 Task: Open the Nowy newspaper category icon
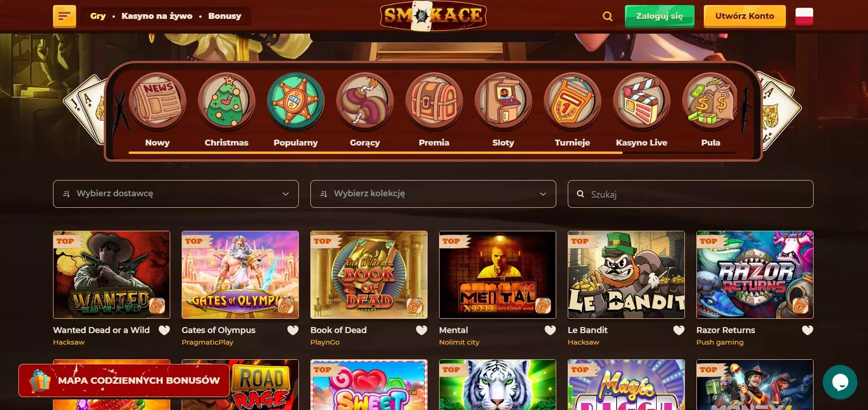pyautogui.click(x=157, y=101)
